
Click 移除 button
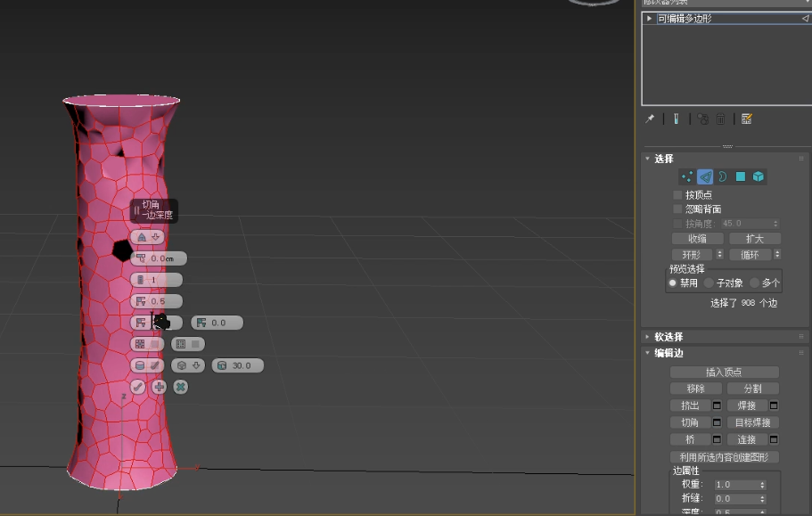click(x=696, y=389)
